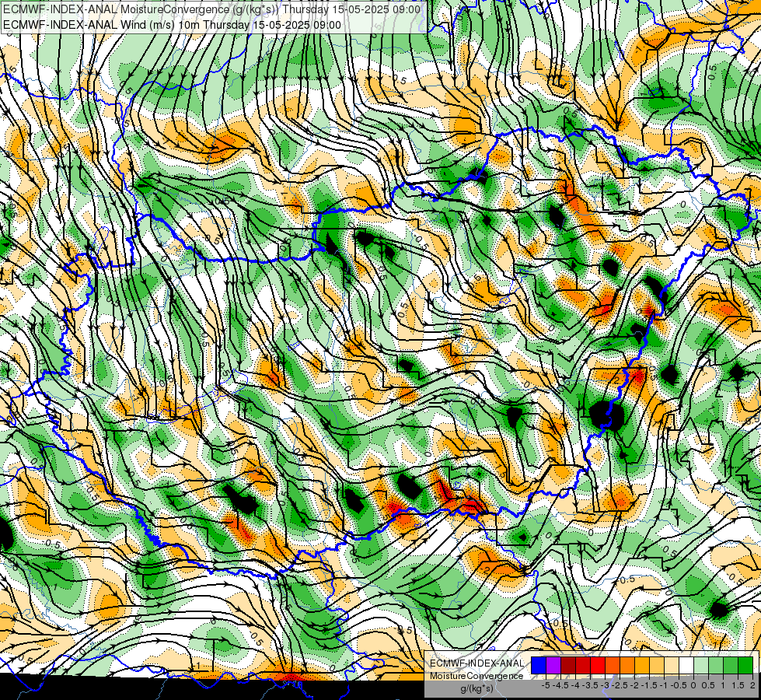This screenshot has width=761, height=700.
Task: Click the Wind (m/s) 10m title line
Action: (173, 25)
